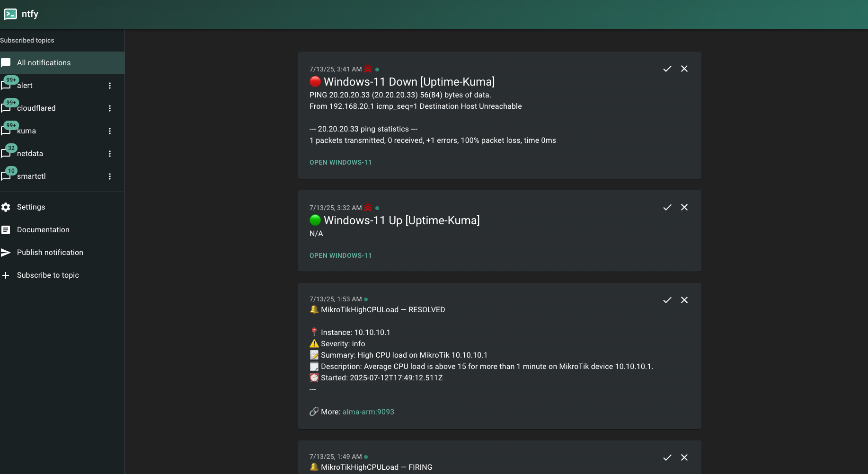Select the All notifications chat icon
Screen dimensions: 868x474
click(x=6, y=63)
